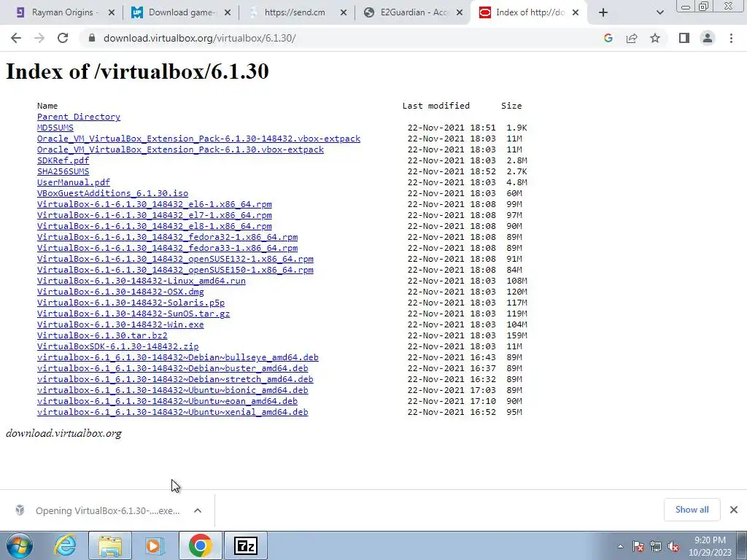Open Chrome's three-dot menu
This screenshot has width=747, height=560.
[x=731, y=38]
